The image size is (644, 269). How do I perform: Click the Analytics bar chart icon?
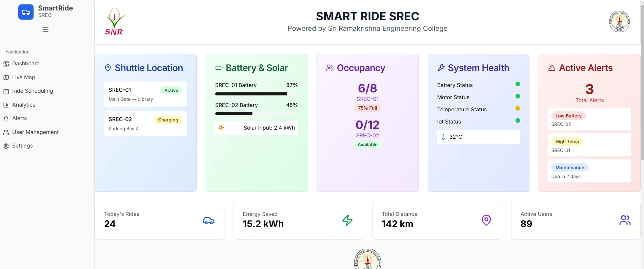[x=6, y=105]
